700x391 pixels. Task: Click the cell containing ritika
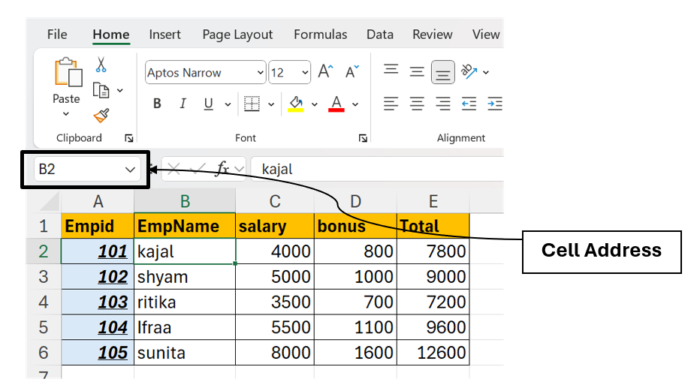point(185,302)
